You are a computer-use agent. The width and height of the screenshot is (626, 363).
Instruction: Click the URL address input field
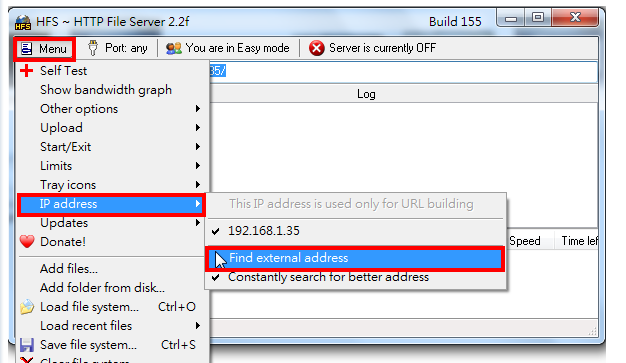click(x=403, y=72)
